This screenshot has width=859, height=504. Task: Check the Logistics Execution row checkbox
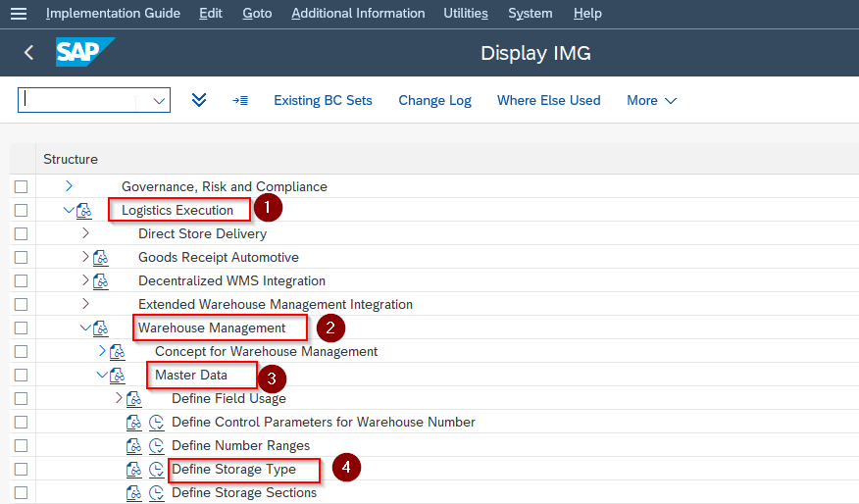pyautogui.click(x=21, y=211)
